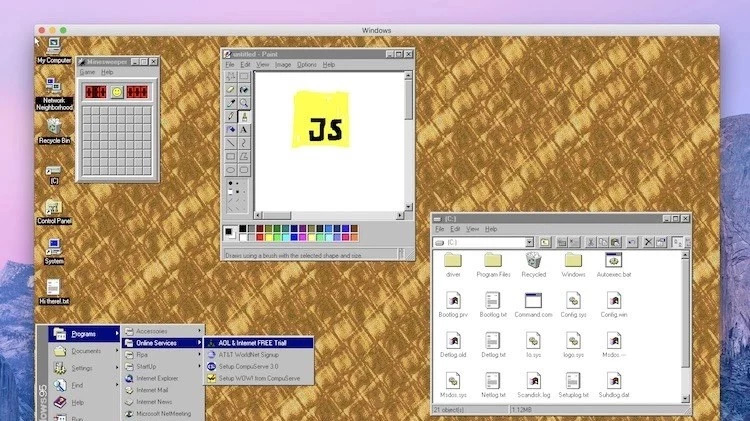Open the View menu in C: window
The image size is (750, 421).
click(x=473, y=229)
